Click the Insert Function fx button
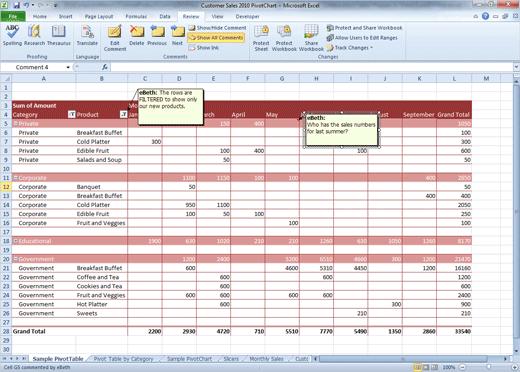Screen dimensions: 520x372 point(105,67)
